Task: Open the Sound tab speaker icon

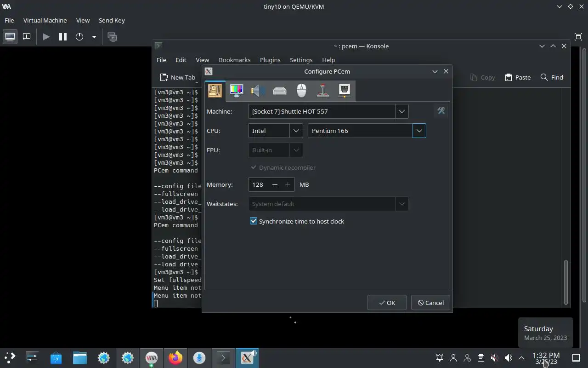Action: (x=258, y=90)
